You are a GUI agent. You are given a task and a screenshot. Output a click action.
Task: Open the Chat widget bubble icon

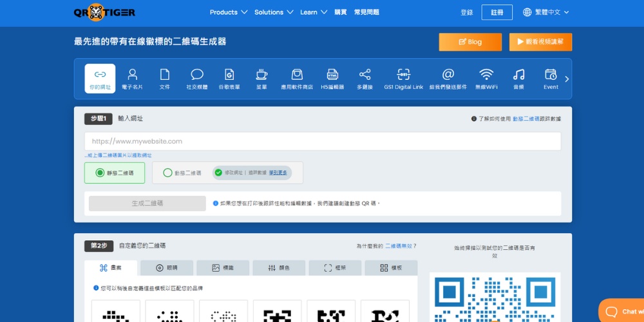[x=612, y=311]
